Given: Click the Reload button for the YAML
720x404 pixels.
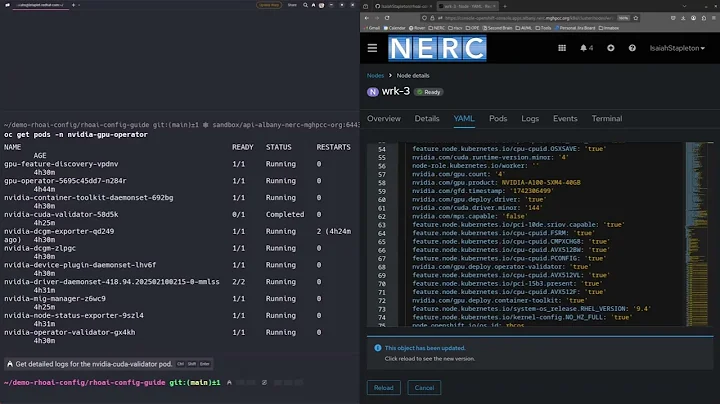Looking at the screenshot, I should pos(383,387).
